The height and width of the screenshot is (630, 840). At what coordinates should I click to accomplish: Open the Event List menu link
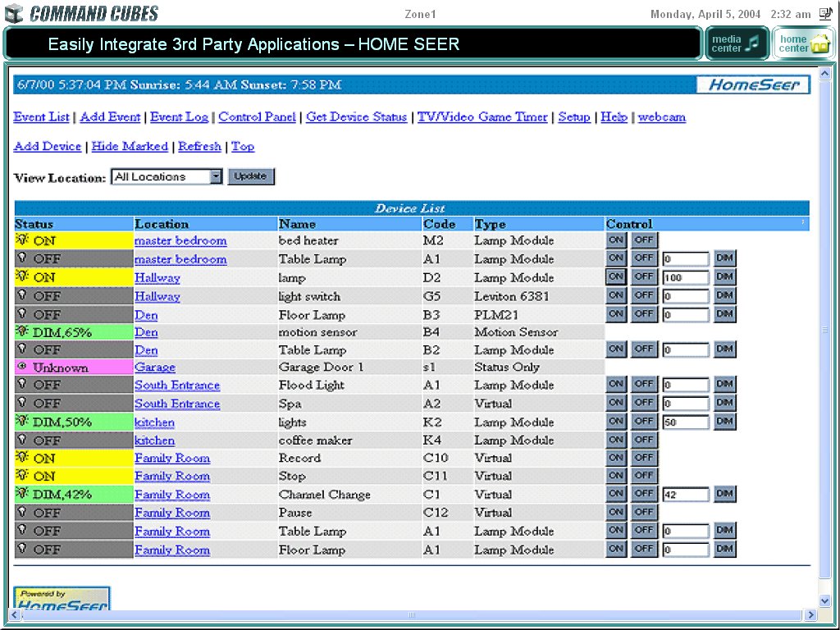41,117
